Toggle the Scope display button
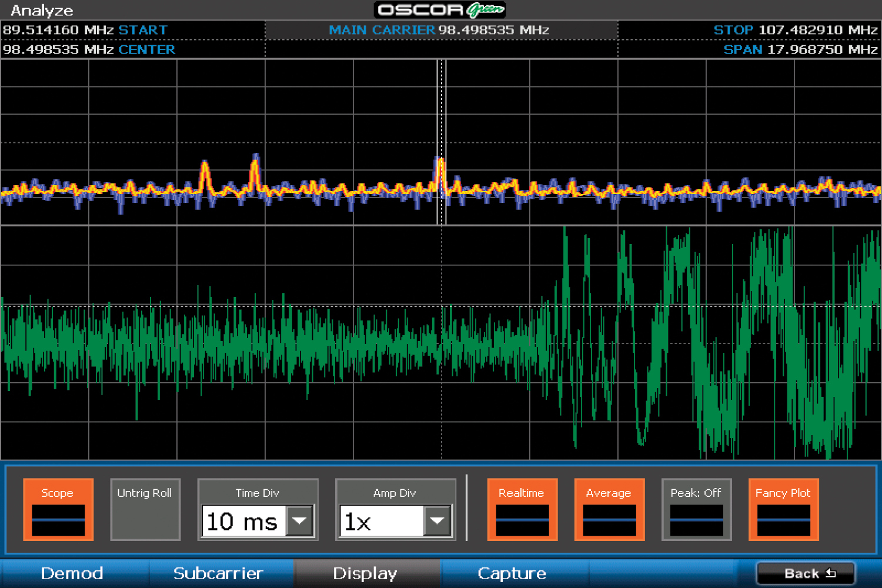Viewport: 882px width, 588px height. click(58, 509)
